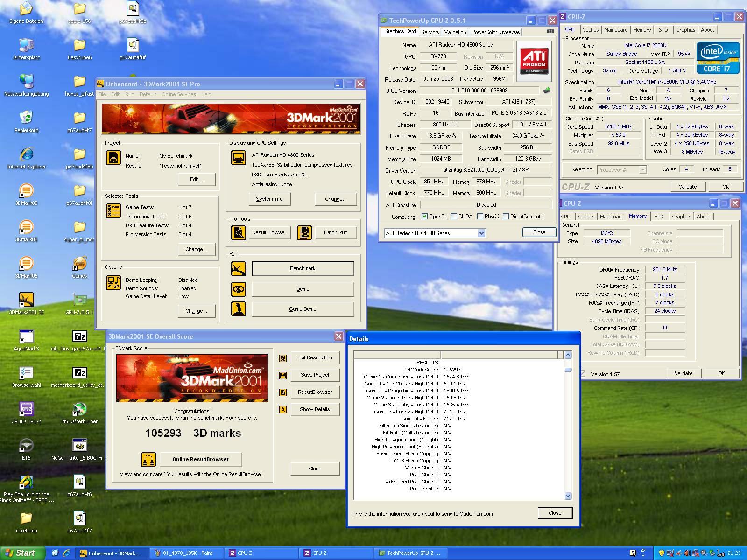The image size is (747, 560).
Task: Toggle the CUDA checkbox in GPU-Z
Action: pos(454,217)
